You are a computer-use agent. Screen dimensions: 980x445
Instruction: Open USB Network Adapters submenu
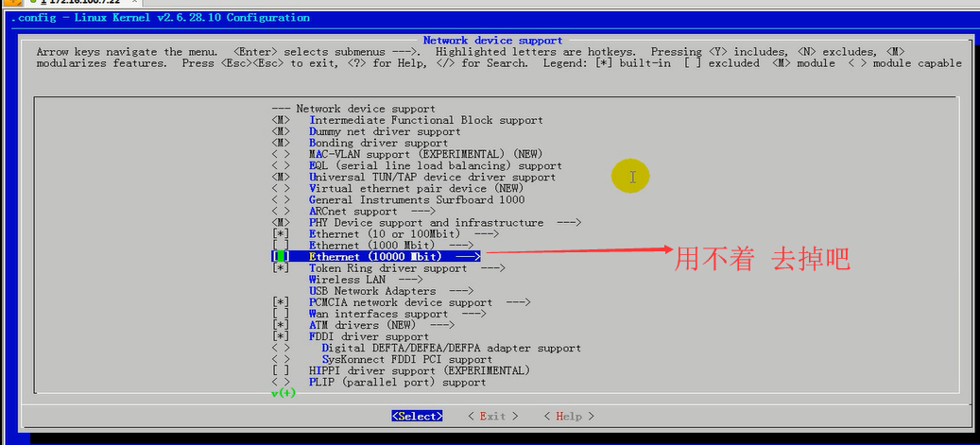[391, 291]
